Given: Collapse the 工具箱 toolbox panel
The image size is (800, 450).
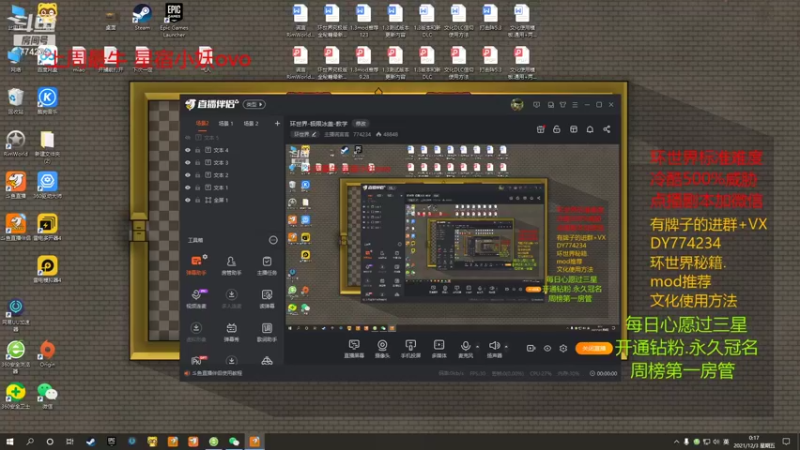Looking at the screenshot, I should pyautogui.click(x=273, y=240).
